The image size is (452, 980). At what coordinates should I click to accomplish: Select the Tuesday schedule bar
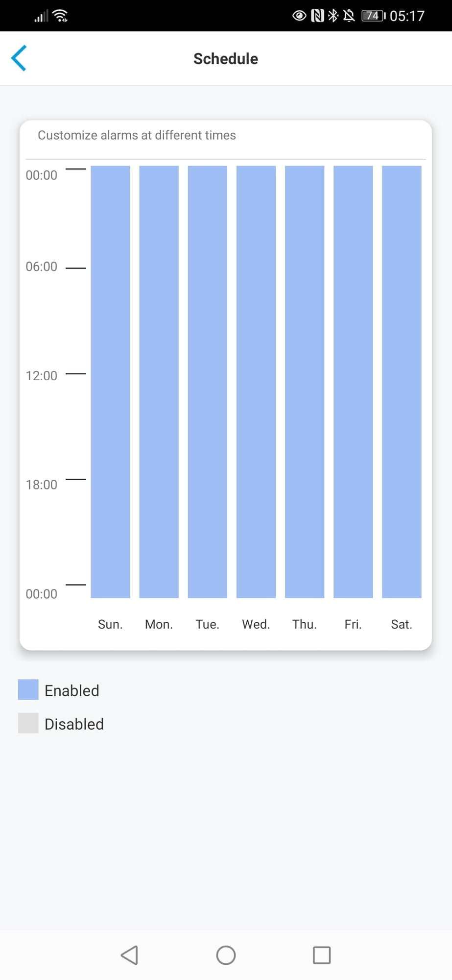pyautogui.click(x=208, y=382)
